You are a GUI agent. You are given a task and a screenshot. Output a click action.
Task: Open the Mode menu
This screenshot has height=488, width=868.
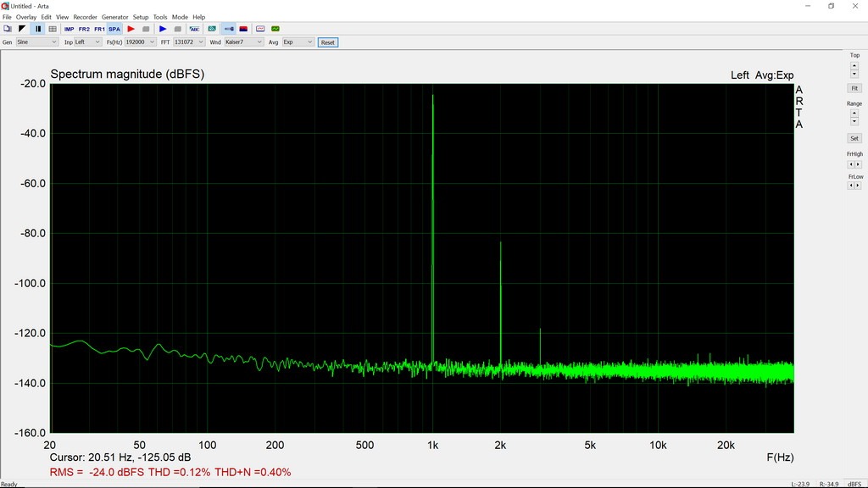pyautogui.click(x=180, y=17)
